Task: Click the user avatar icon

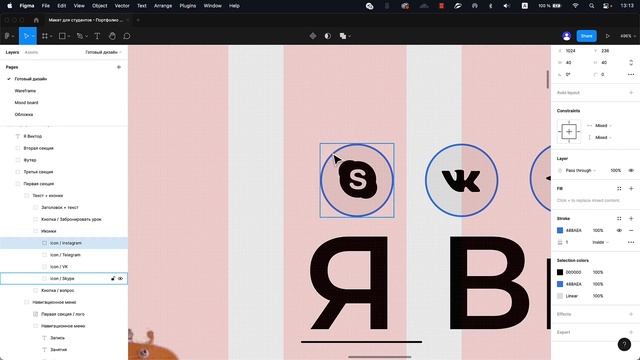Action: tap(566, 36)
